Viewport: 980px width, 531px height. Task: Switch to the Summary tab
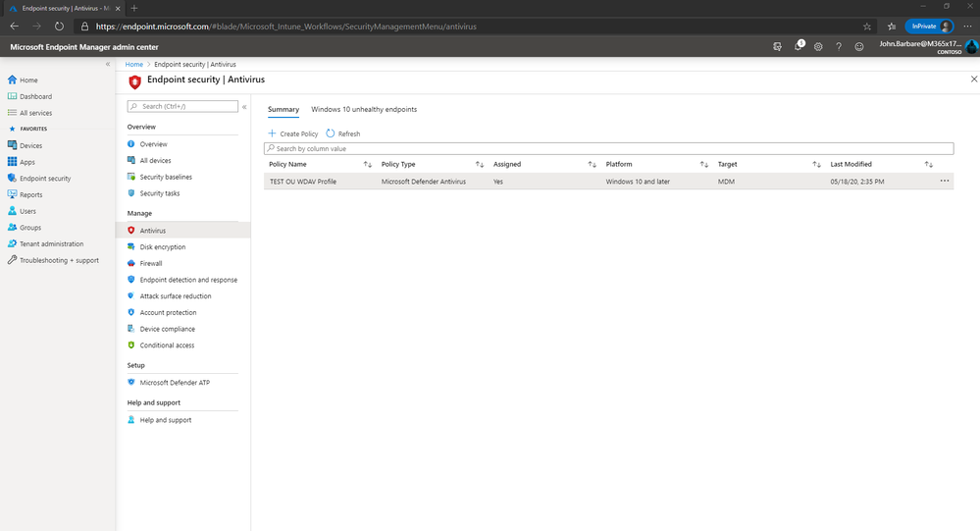pos(284,110)
